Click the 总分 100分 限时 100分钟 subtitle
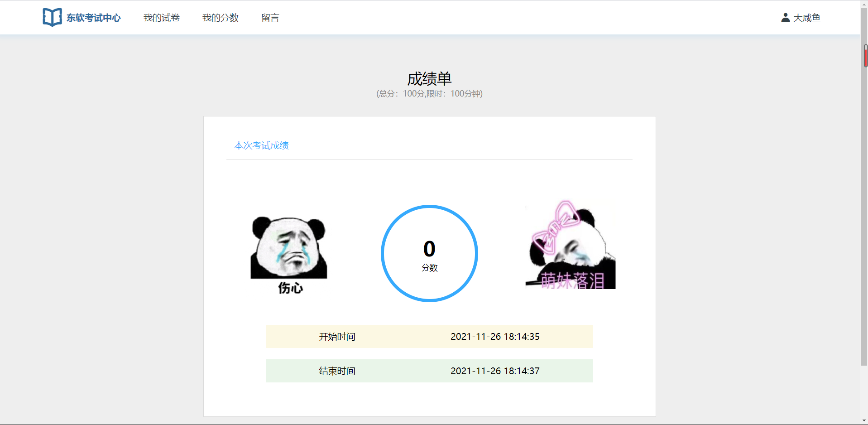The width and height of the screenshot is (868, 425). [x=429, y=94]
